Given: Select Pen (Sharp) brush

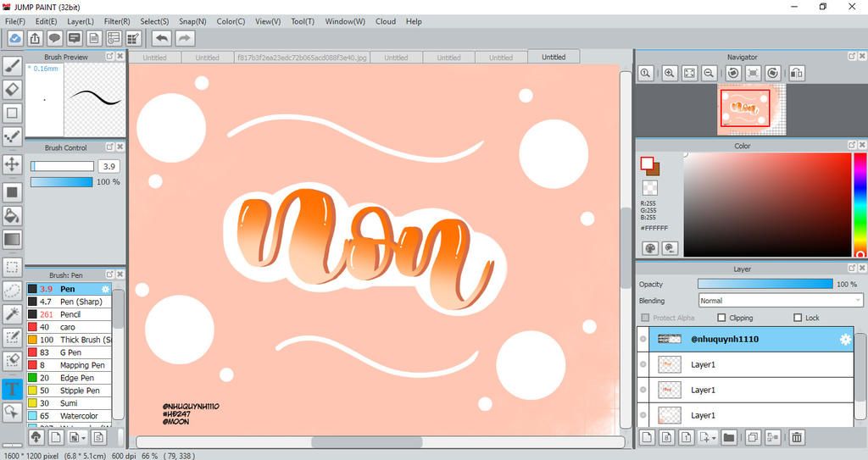Looking at the screenshot, I should click(x=70, y=302).
